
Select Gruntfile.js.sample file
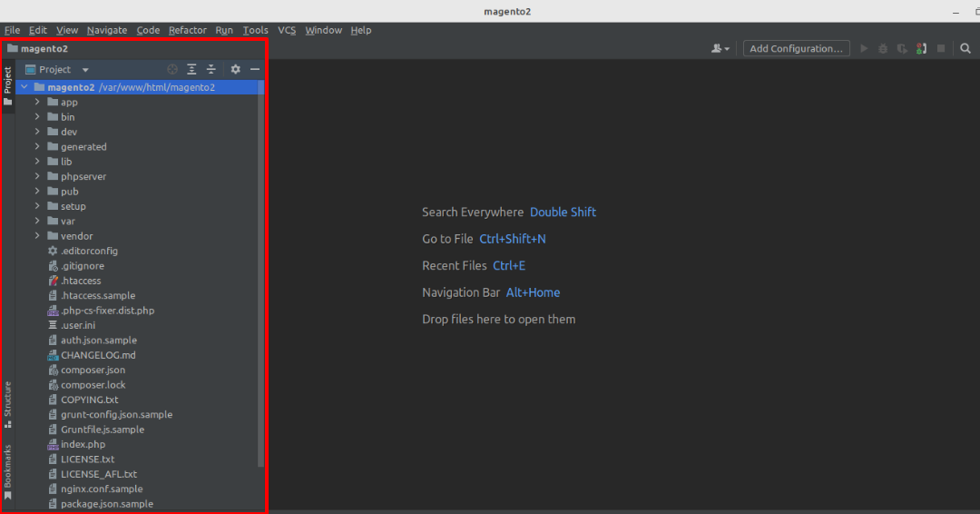(x=103, y=430)
